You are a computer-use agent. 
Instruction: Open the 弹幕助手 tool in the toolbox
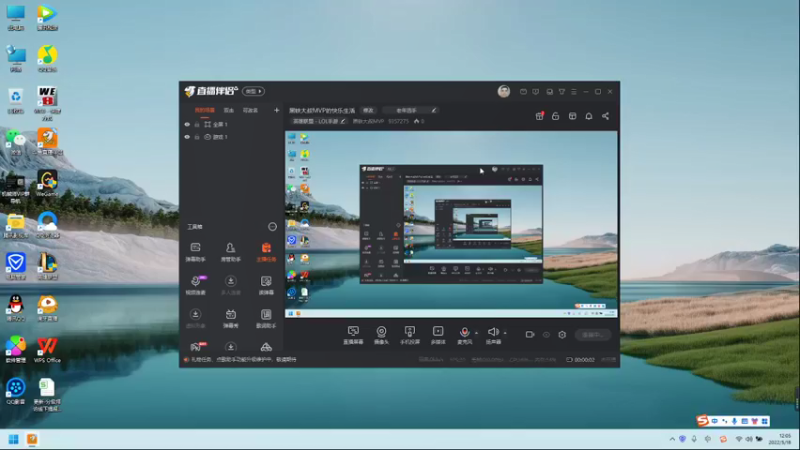pyautogui.click(x=195, y=252)
